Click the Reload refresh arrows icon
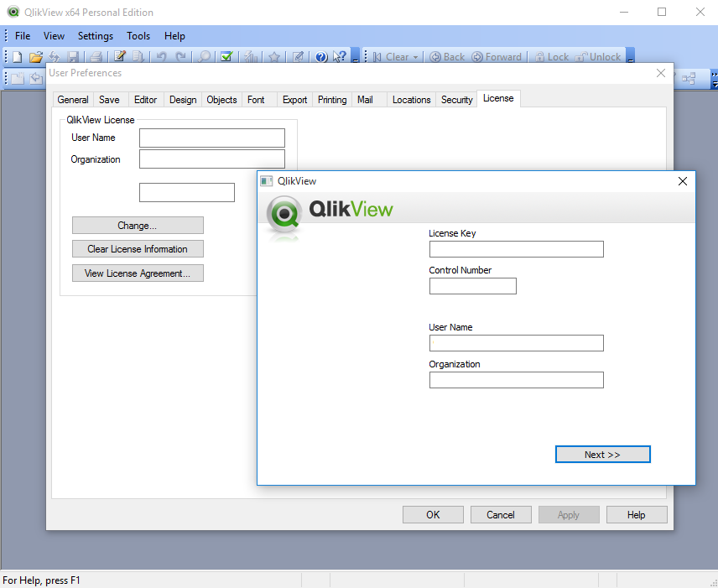The image size is (718, 588). coord(55,57)
